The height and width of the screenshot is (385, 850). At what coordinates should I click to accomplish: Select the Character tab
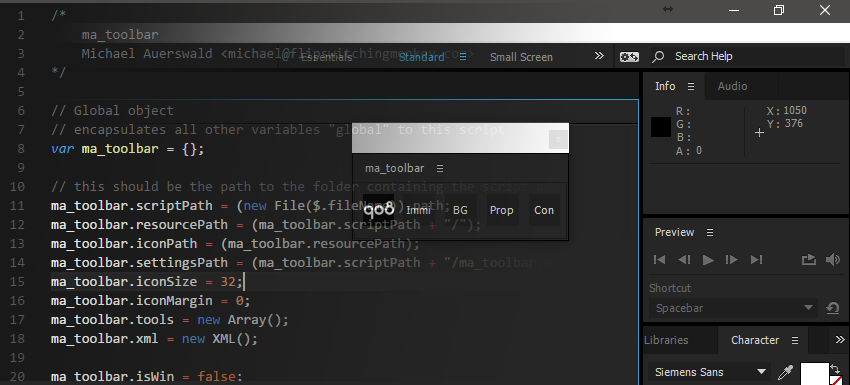point(755,340)
